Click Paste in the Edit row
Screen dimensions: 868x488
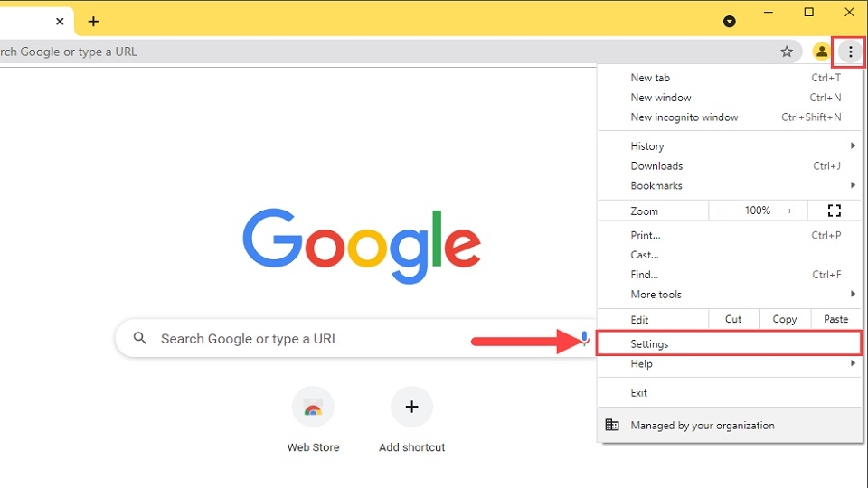click(x=835, y=319)
